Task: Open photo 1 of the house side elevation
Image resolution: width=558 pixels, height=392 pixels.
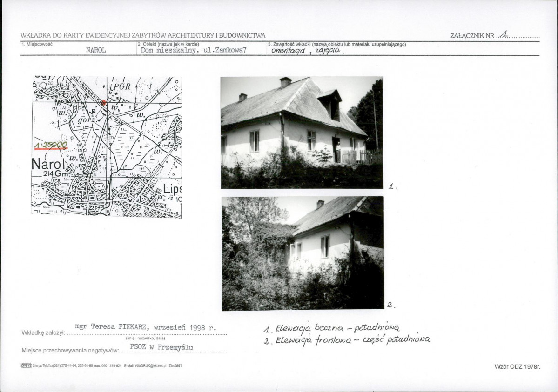Action: 302,133
